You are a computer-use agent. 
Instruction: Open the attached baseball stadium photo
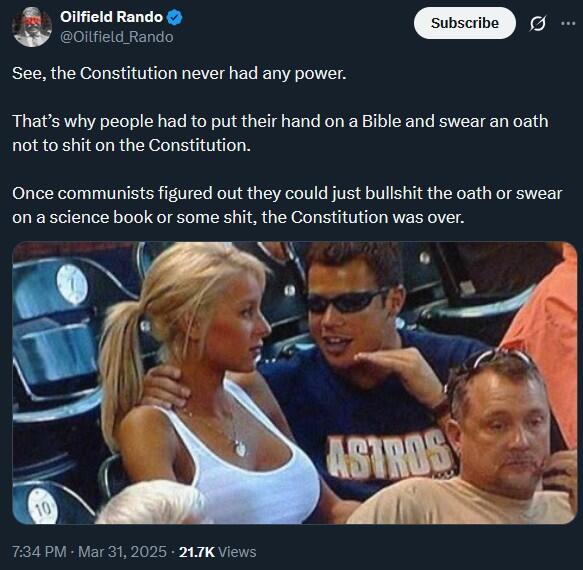point(294,383)
